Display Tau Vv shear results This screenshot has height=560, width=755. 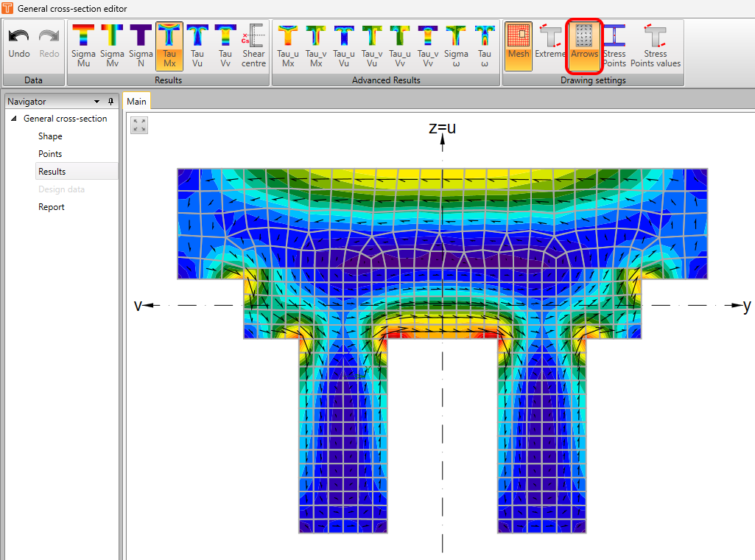click(225, 45)
